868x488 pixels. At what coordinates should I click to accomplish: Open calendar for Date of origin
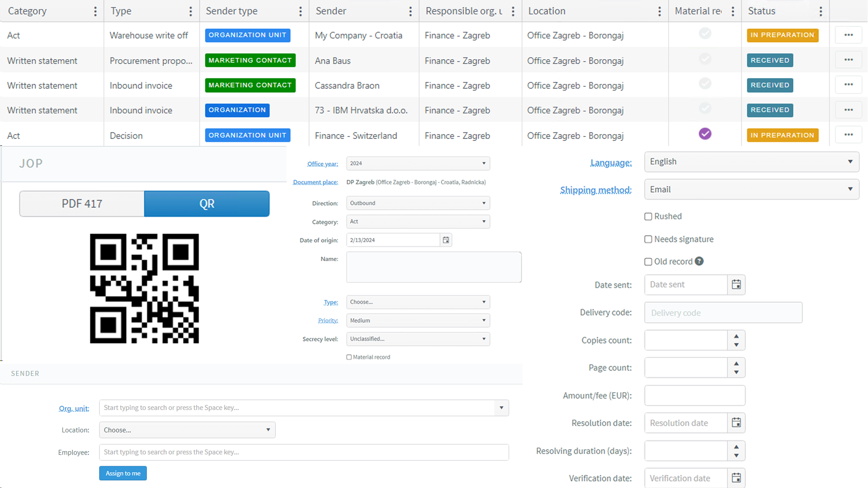pos(446,240)
